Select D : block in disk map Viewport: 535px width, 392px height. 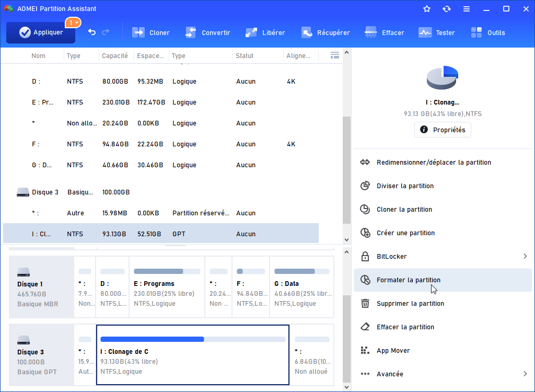tap(113, 287)
